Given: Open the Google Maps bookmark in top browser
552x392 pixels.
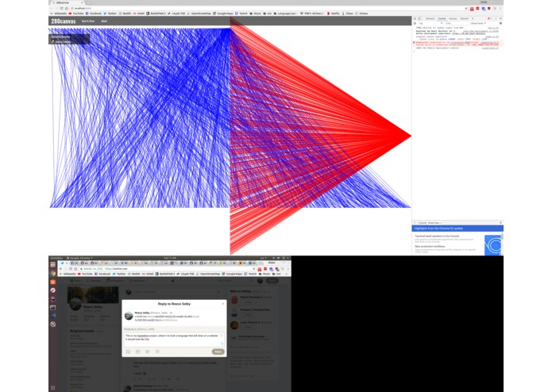Looking at the screenshot, I should (223, 13).
